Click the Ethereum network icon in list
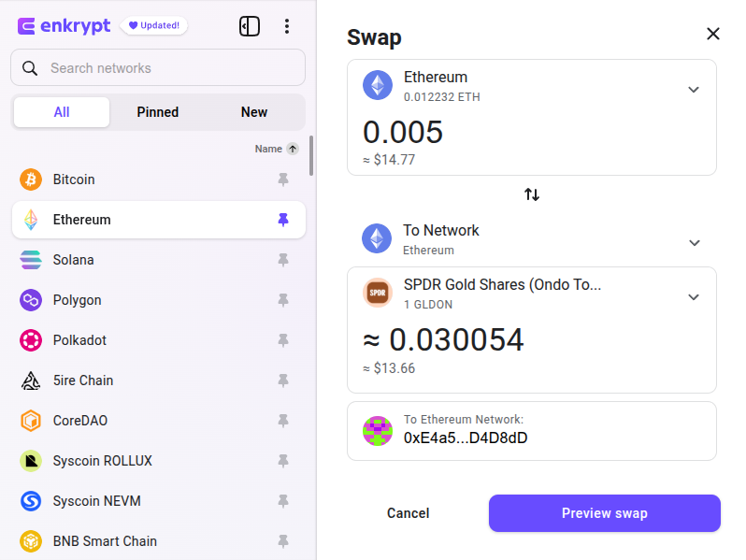746x560 pixels. click(31, 220)
